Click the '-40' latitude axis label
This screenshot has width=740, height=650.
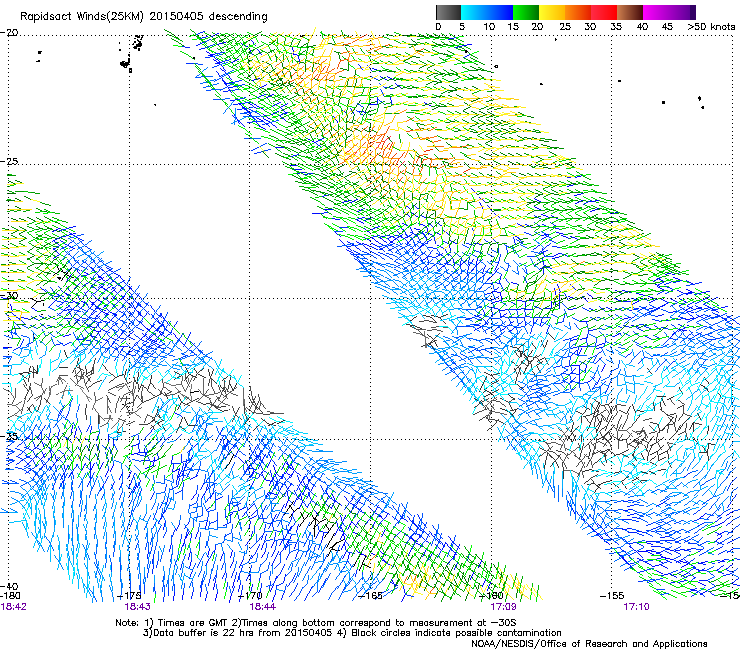[9, 587]
